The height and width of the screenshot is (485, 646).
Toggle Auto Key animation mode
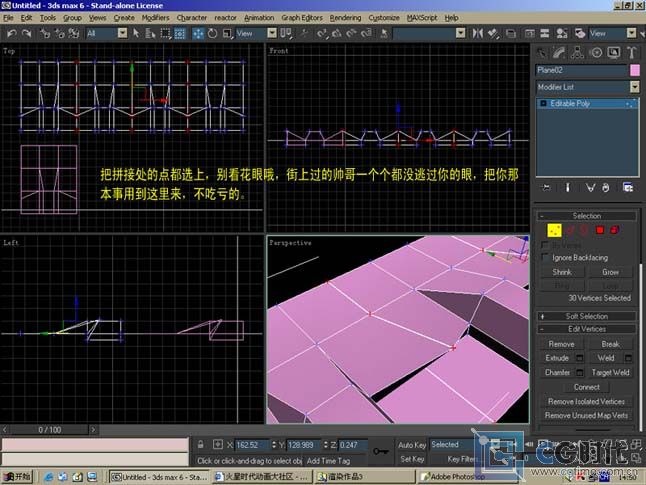point(412,444)
